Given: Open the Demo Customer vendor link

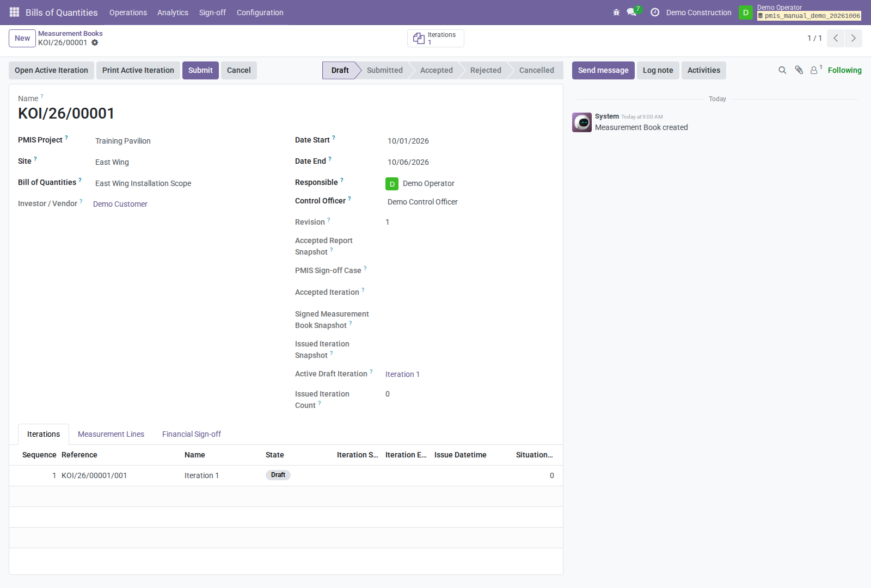Looking at the screenshot, I should pos(120,204).
